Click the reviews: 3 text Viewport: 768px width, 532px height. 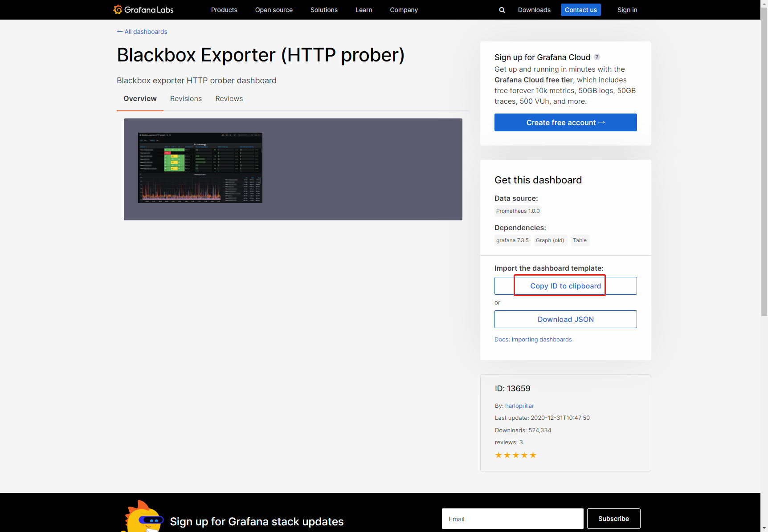click(x=509, y=442)
